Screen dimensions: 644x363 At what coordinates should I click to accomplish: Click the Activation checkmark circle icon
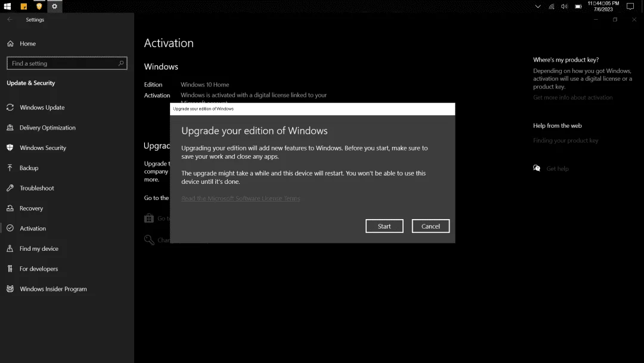(10, 228)
